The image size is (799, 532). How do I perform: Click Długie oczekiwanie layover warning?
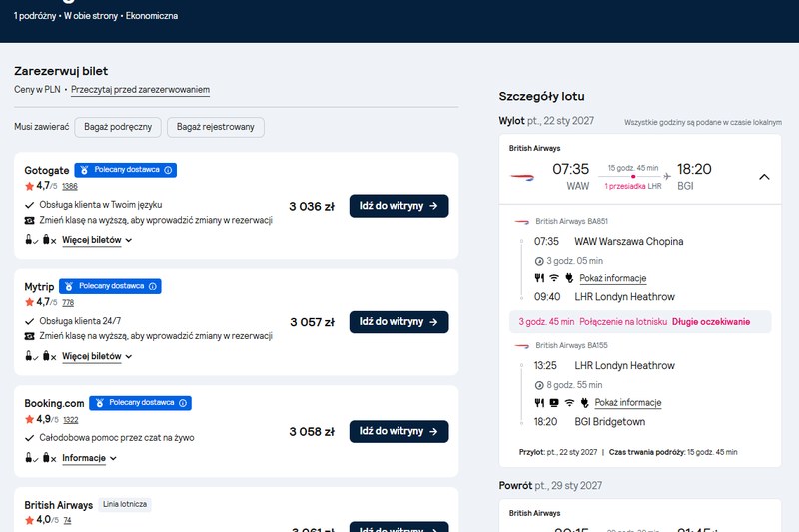711,322
